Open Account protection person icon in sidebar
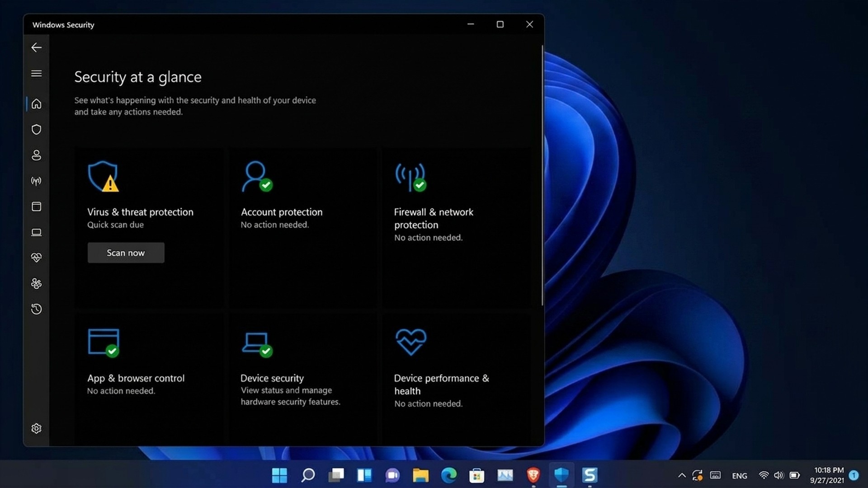868x488 pixels. point(37,155)
